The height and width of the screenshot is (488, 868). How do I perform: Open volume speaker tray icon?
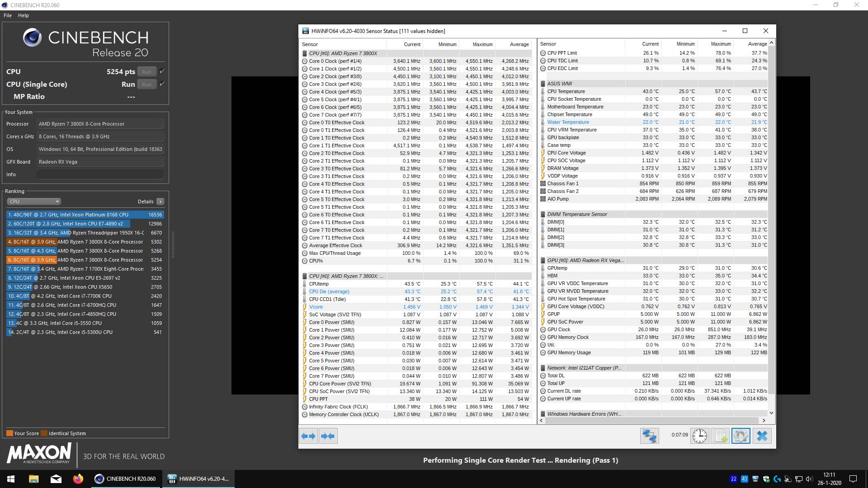809,479
